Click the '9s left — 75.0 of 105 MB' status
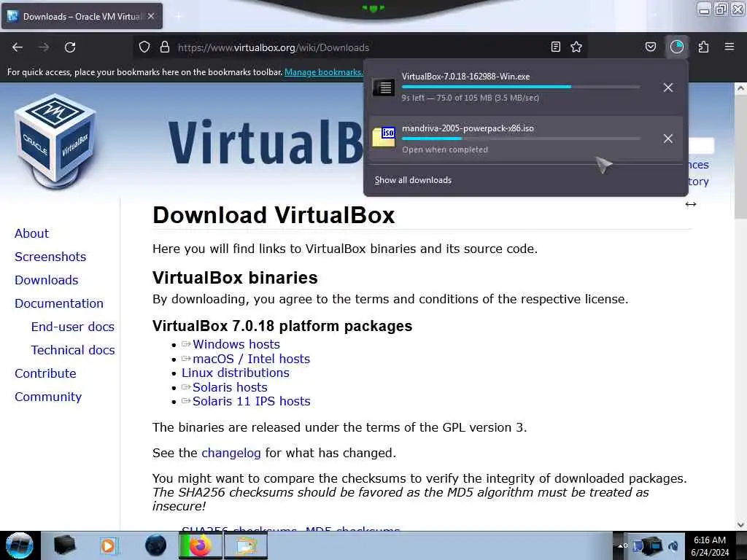The width and height of the screenshot is (747, 560). (471, 98)
